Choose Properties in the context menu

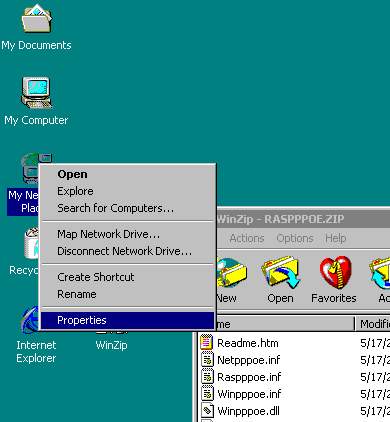pyautogui.click(x=128, y=320)
